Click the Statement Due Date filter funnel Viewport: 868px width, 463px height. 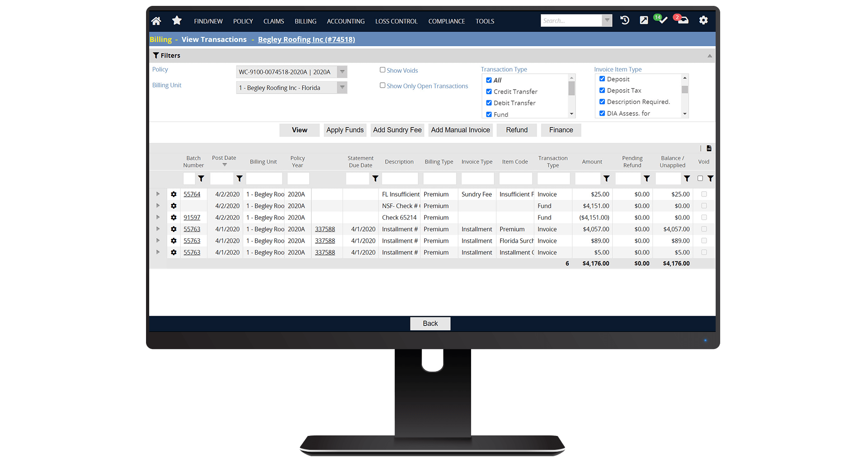375,179
